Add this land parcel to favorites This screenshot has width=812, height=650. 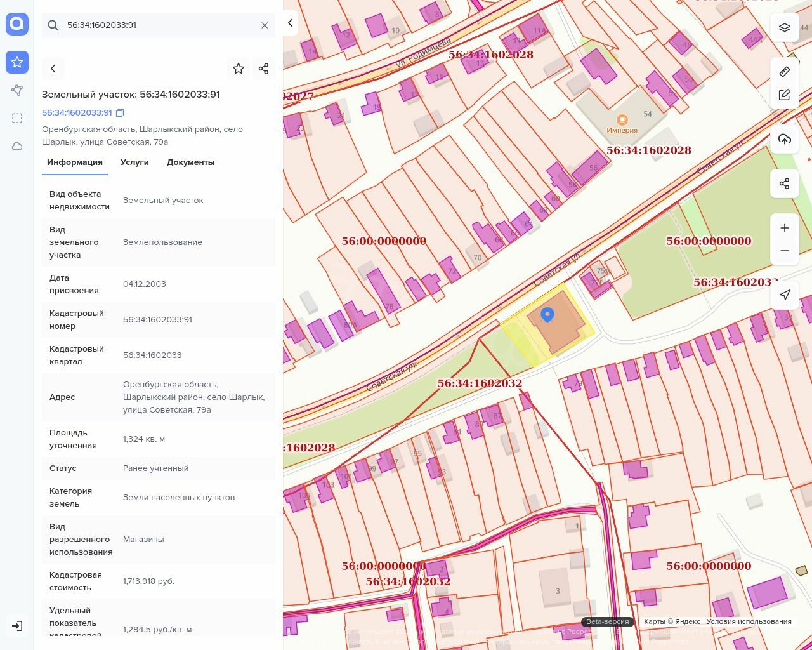coord(239,69)
